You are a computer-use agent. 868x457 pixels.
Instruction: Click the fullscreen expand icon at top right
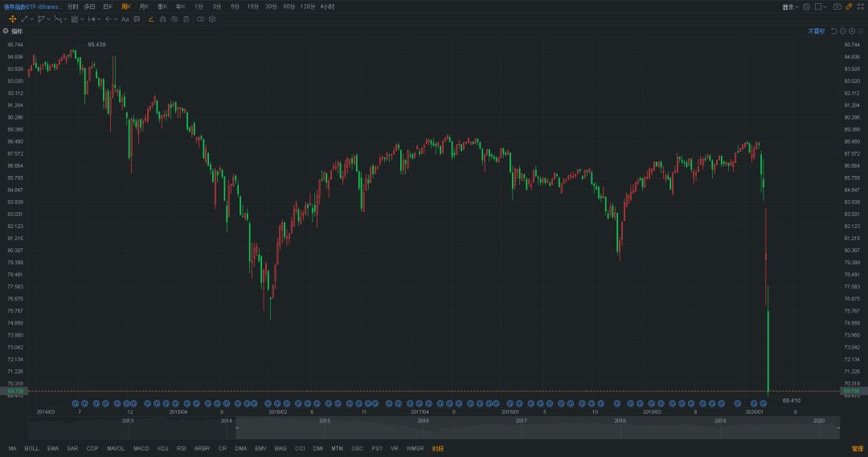[x=859, y=6]
